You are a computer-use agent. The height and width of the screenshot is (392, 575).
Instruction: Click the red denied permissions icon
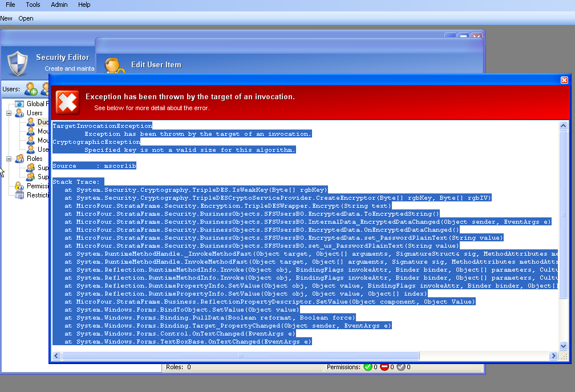point(384,367)
